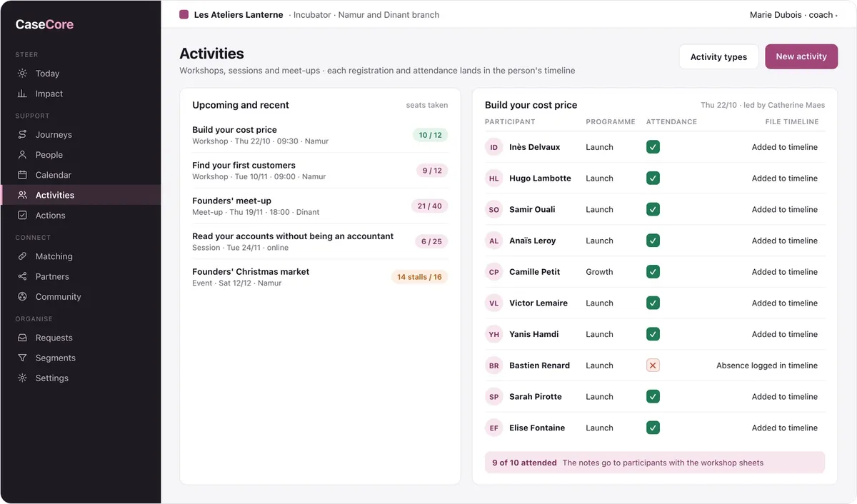Viewport: 857px width, 504px height.
Task: Click the 9 of 10 attended banner
Action: 654,463
